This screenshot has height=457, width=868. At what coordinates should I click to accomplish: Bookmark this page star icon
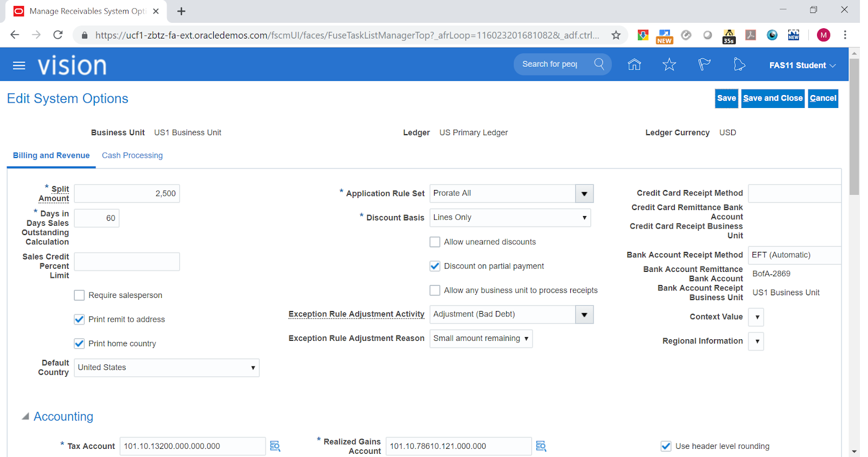point(616,35)
